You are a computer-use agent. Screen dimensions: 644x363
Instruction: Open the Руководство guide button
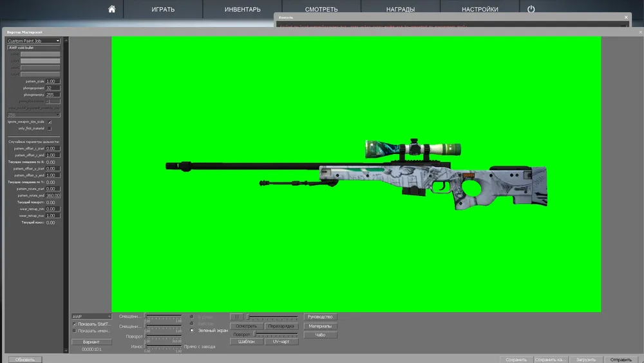coord(320,317)
